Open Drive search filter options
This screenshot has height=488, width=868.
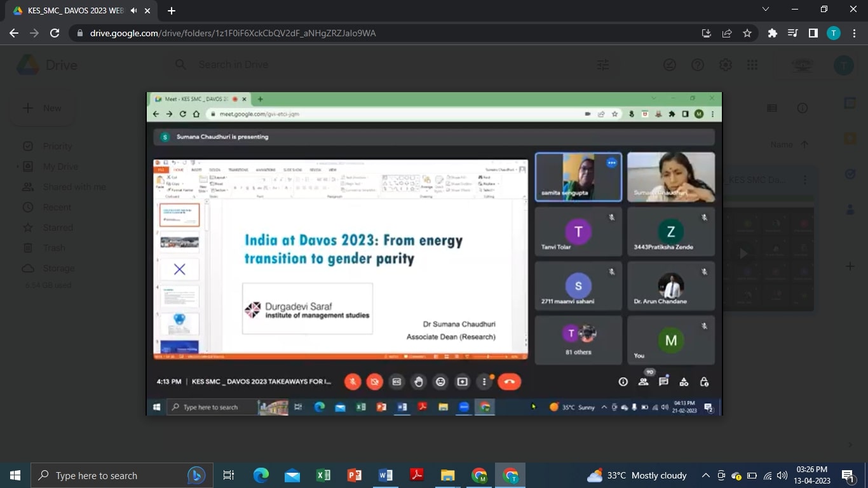point(602,65)
